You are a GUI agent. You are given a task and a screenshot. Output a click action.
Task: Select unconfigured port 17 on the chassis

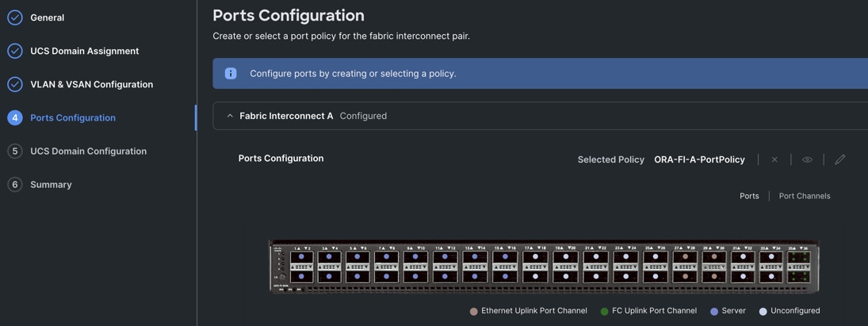[535, 257]
